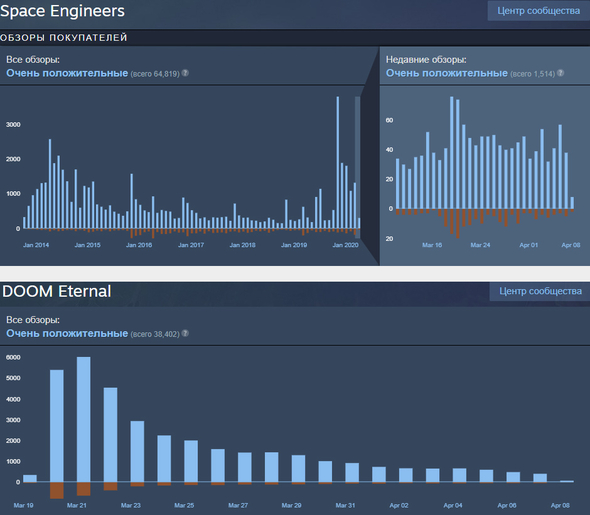Click 'Mar 24' label on recent reviews graph
This screenshot has height=515, width=590.
(480, 245)
